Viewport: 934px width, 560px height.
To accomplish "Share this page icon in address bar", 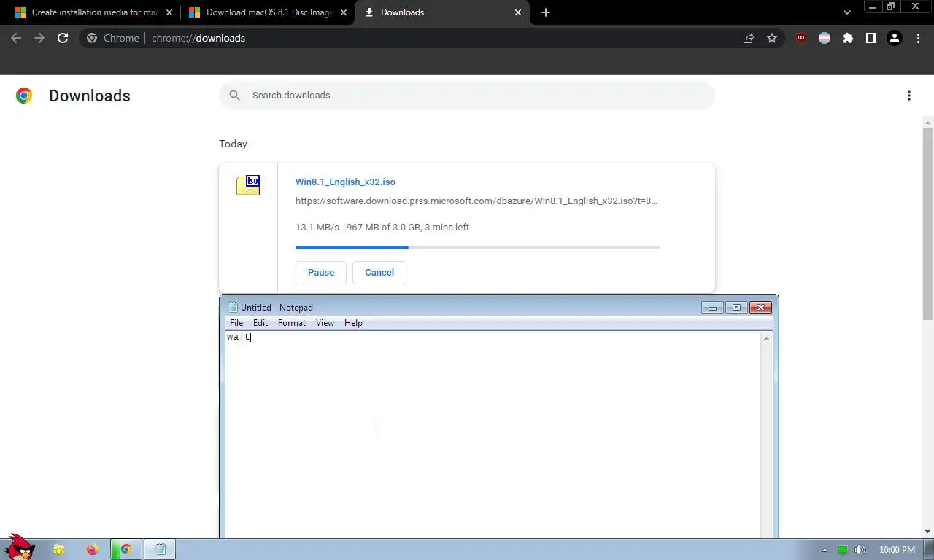I will pos(749,38).
